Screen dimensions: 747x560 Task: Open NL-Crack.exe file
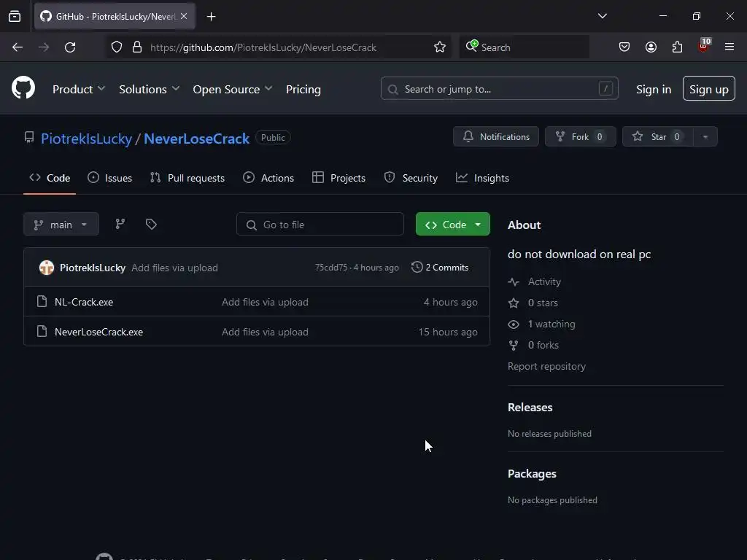pos(84,302)
